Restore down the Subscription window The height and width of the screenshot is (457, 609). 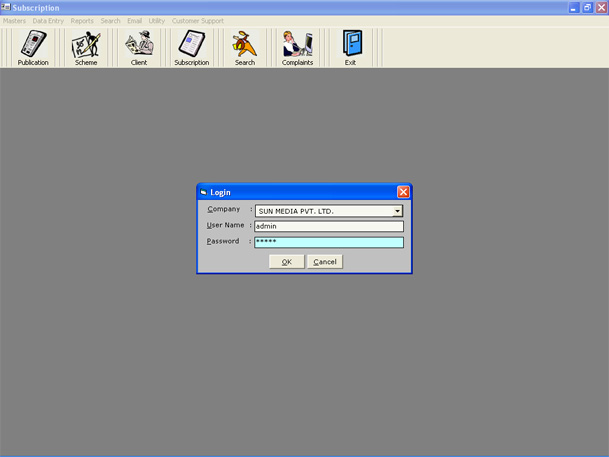coord(587,7)
